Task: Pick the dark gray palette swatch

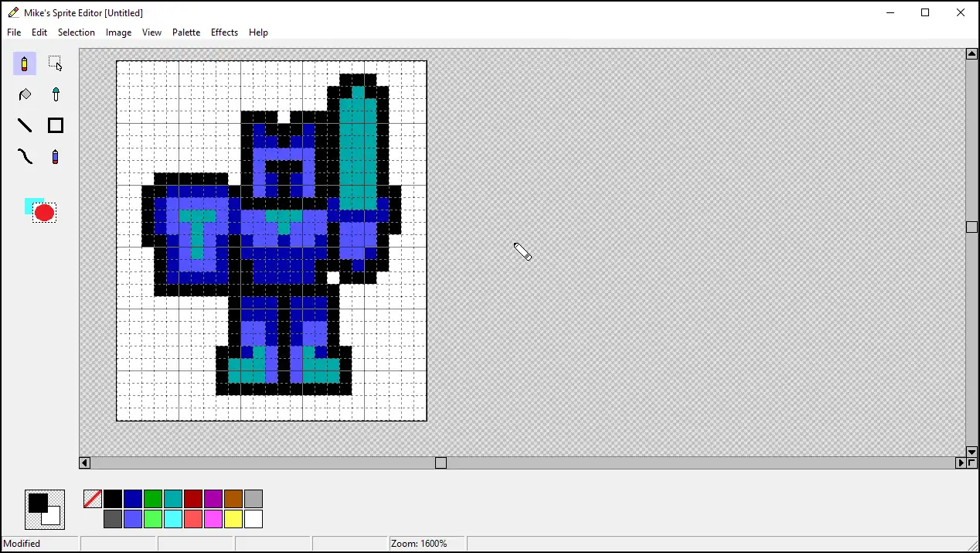Action: (x=113, y=519)
